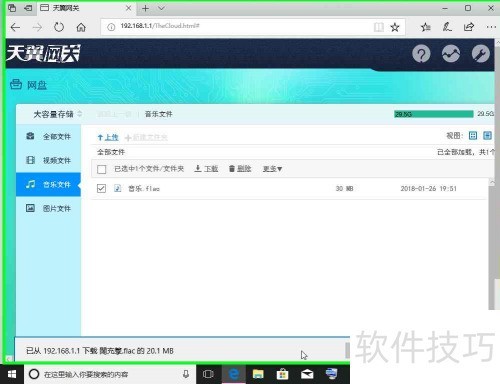Switch to list view icon
The width and height of the screenshot is (500, 384).
pyautogui.click(x=487, y=135)
